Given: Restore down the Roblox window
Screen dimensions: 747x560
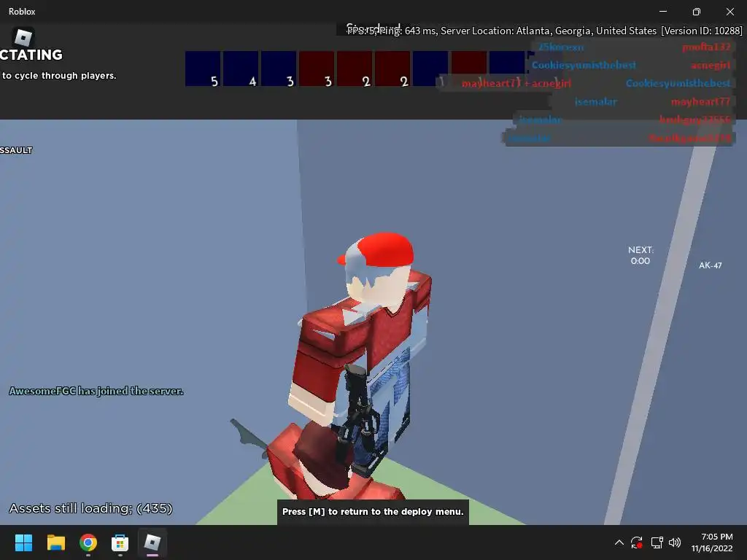Looking at the screenshot, I should (x=697, y=12).
